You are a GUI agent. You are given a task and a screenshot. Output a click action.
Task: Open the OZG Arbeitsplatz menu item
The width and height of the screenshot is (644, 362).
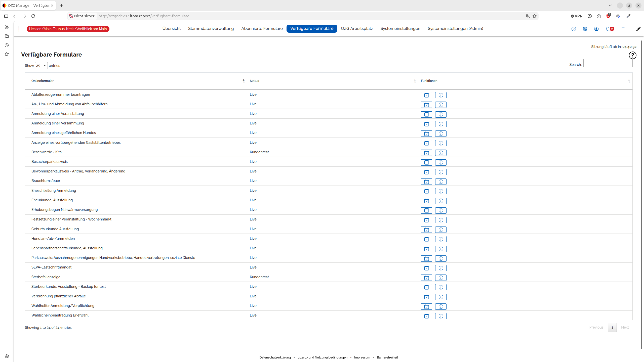(357, 28)
